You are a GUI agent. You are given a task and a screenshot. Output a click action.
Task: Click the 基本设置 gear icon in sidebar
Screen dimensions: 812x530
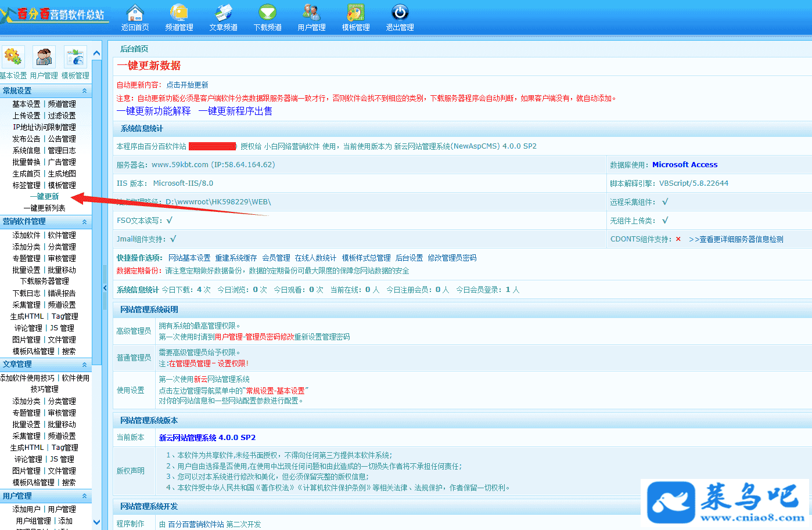click(13, 57)
